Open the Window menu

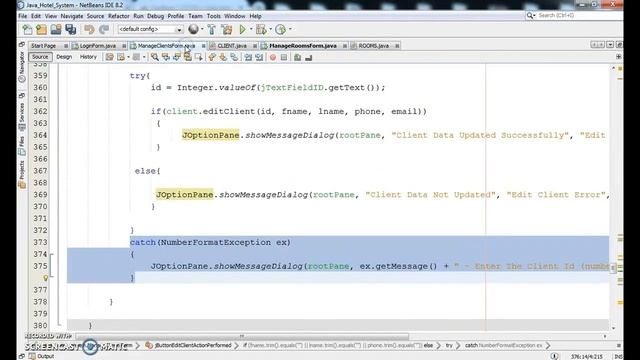235,16
